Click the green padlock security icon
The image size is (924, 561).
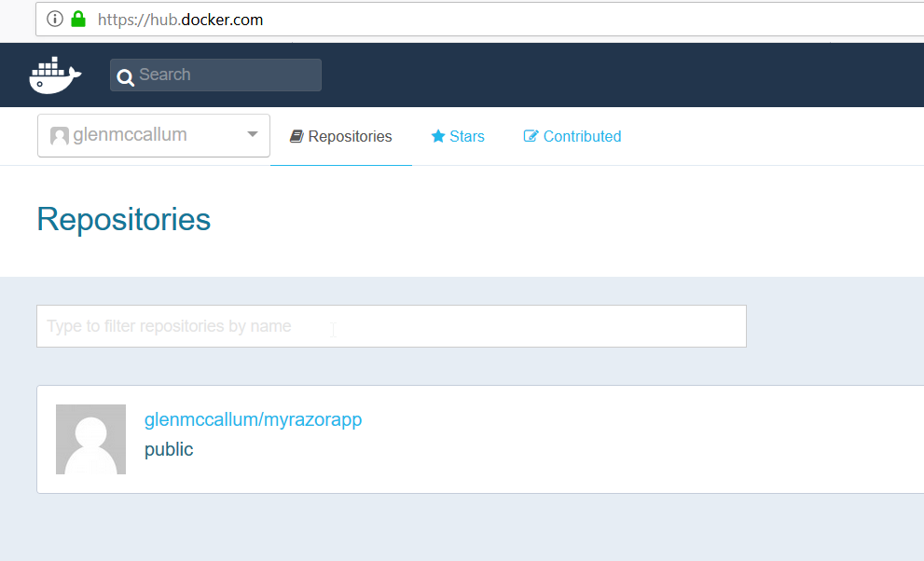78,20
